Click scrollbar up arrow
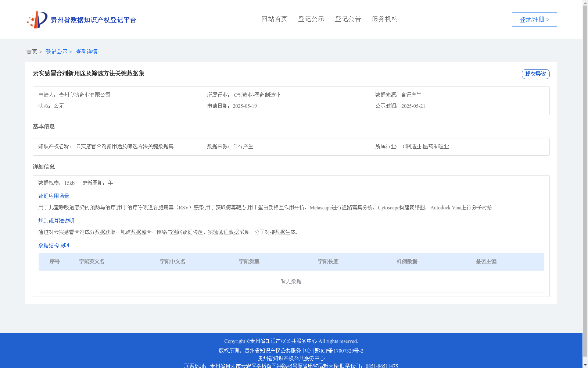588x368 pixels. [x=585, y=3]
